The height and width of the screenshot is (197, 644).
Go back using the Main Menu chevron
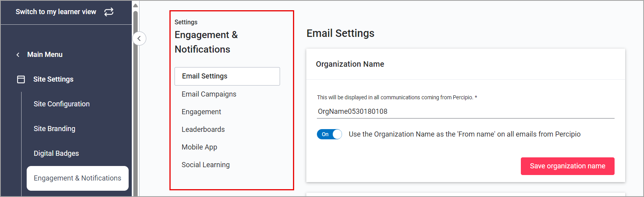(18, 55)
